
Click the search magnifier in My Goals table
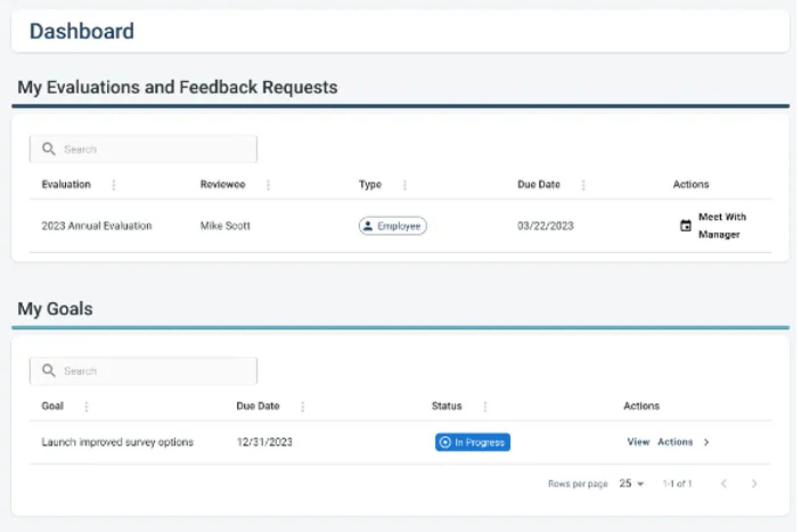click(x=49, y=370)
